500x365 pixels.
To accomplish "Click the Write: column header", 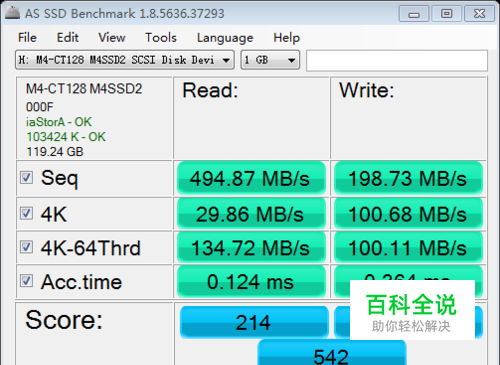I will point(366,90).
